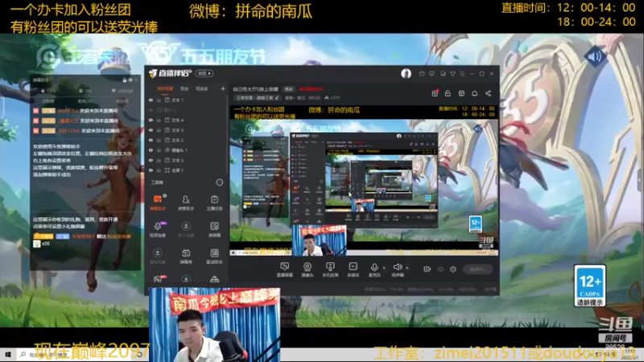Open the user avatar profile

(407, 73)
